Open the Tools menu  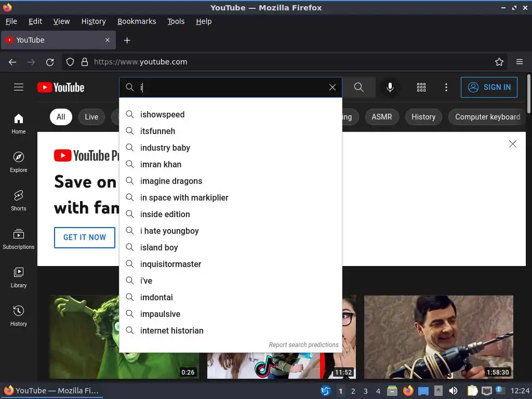click(x=176, y=21)
